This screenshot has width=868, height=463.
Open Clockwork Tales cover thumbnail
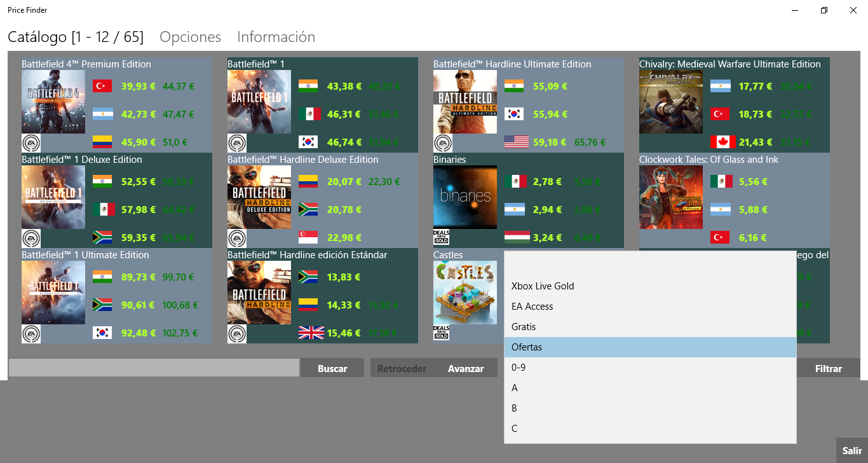(x=671, y=197)
